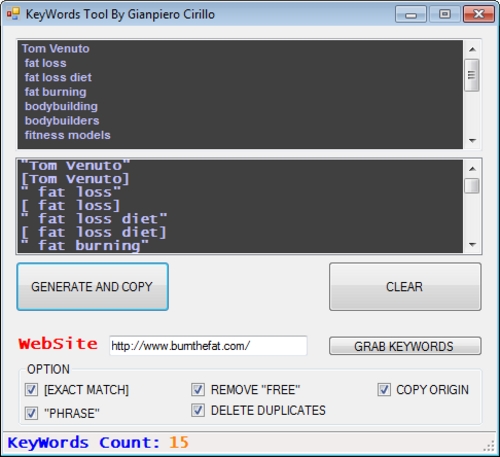Viewport: 500px width, 457px height.
Task: Click the "bodybuilding" keyword line
Action: [x=61, y=106]
